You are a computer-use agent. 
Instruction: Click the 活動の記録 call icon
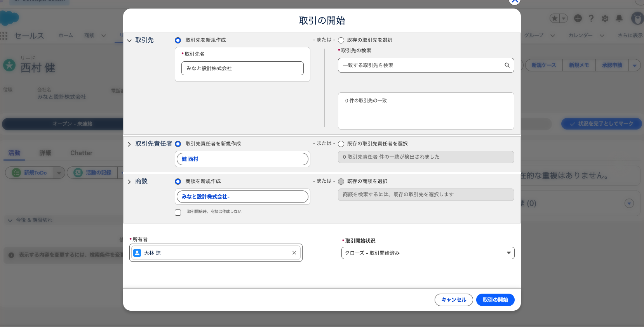(x=78, y=173)
